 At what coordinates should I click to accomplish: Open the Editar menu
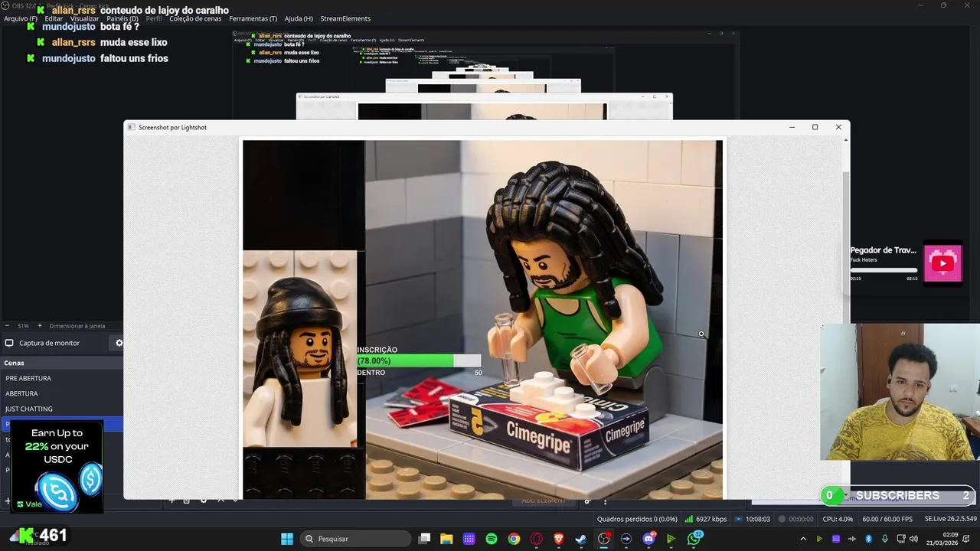pos(54,18)
